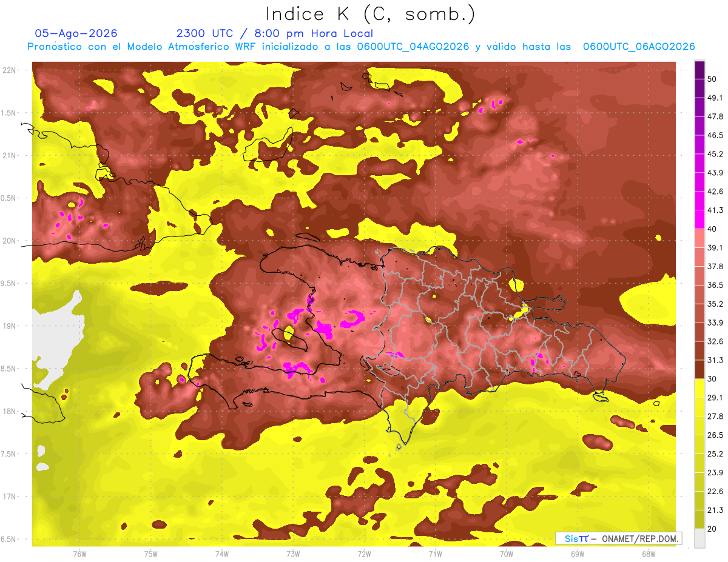Click the legend value '33.9'

click(x=715, y=323)
